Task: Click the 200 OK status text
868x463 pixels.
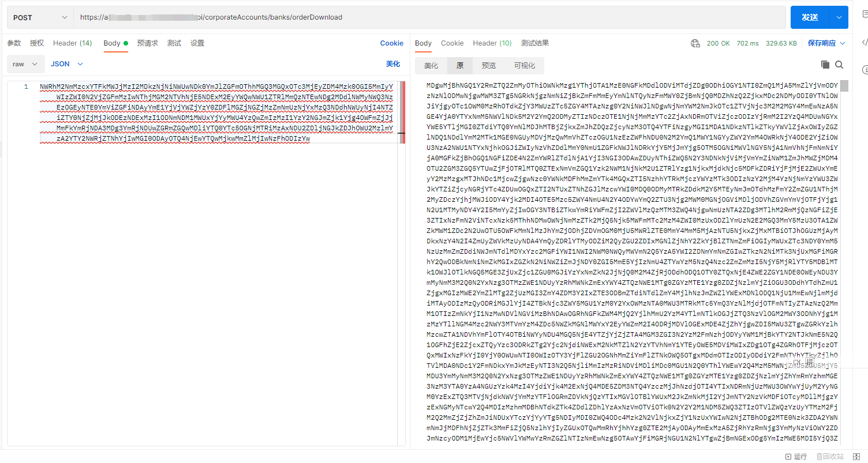Action: [719, 43]
